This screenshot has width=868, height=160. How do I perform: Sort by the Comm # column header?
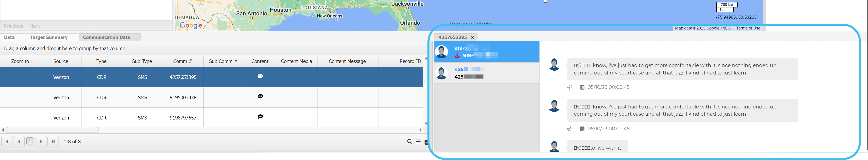point(183,61)
